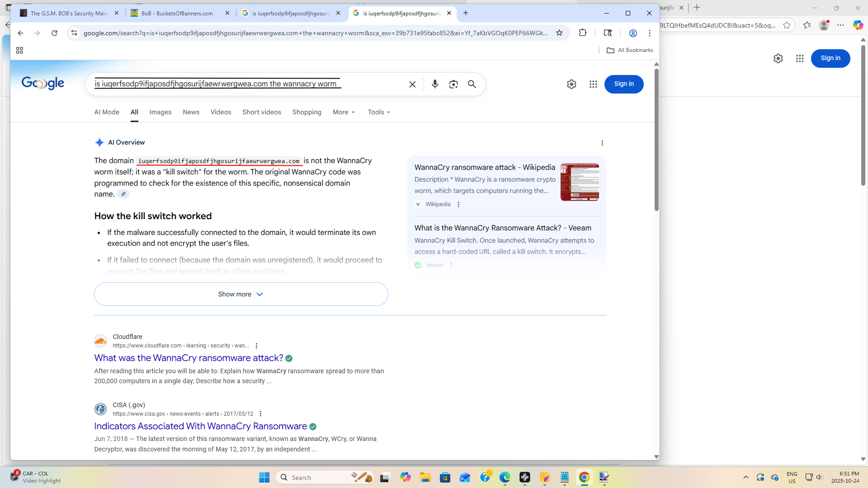Open more options for the Veeam source
Image resolution: width=868 pixels, height=488 pixels.
[451, 265]
